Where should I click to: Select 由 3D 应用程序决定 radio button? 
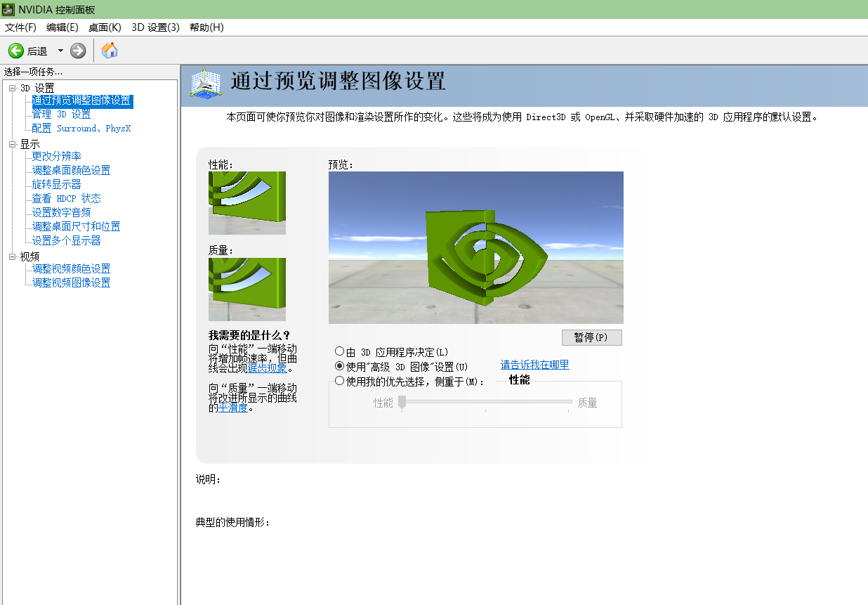coord(340,351)
